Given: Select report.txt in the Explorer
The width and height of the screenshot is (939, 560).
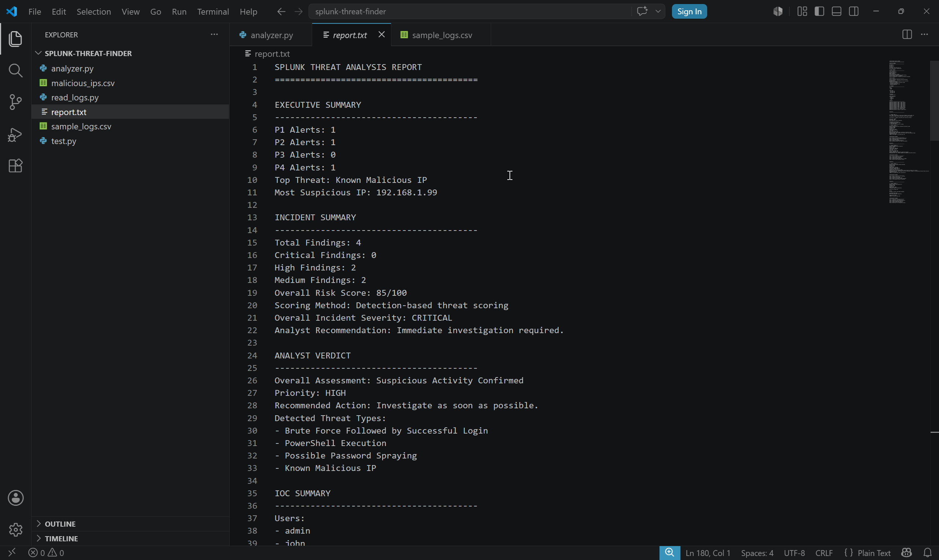Looking at the screenshot, I should (x=131, y=112).
